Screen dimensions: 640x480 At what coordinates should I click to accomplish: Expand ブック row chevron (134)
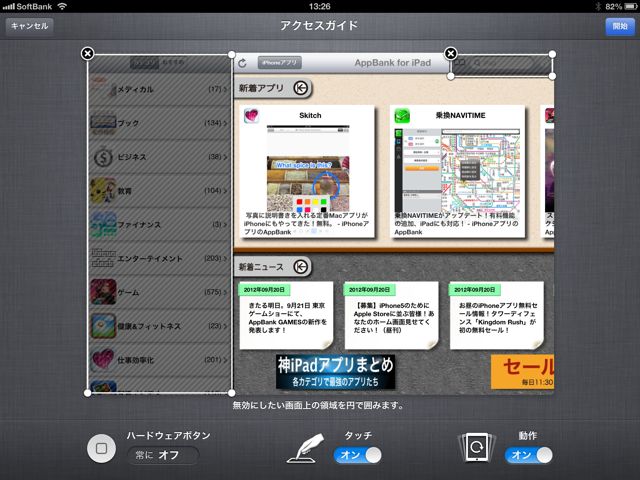[225, 123]
